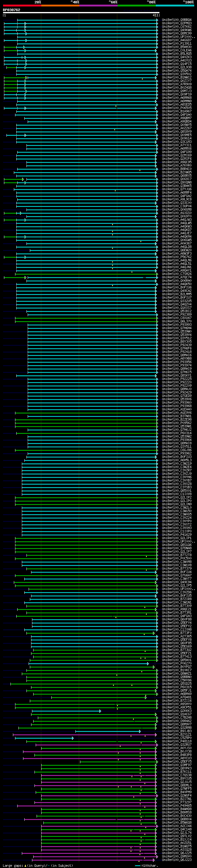197x868 pixels.
Task: Select hit label UniRef100_C0LEA6
Action: tap(176, 50)
